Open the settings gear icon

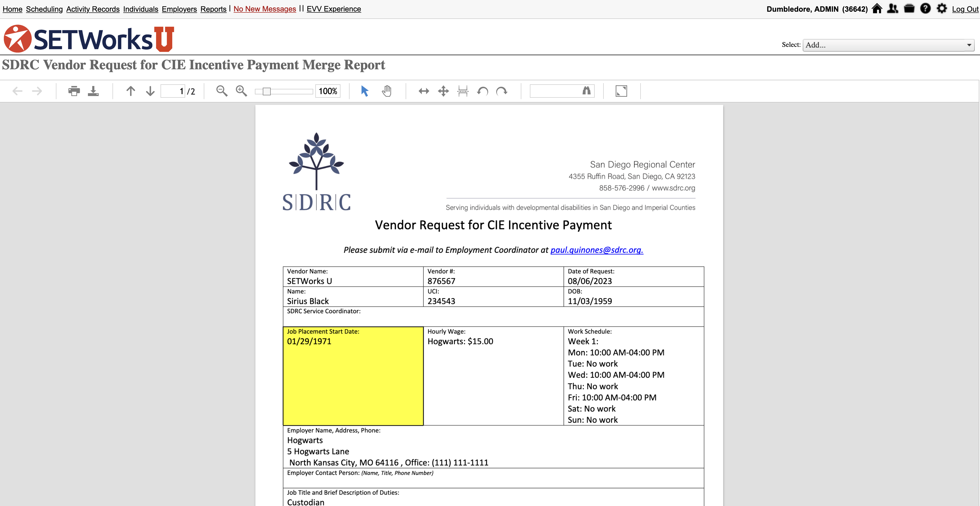[x=942, y=8]
